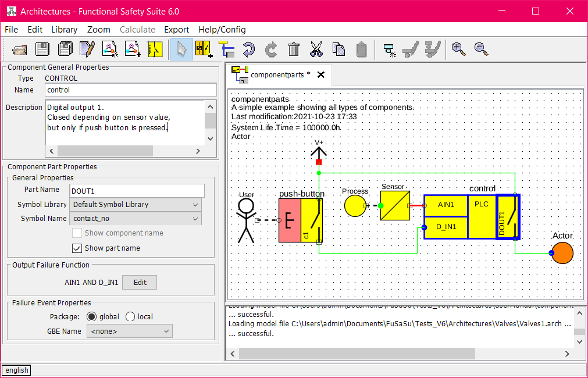Click the undo arrow icon

point(248,49)
